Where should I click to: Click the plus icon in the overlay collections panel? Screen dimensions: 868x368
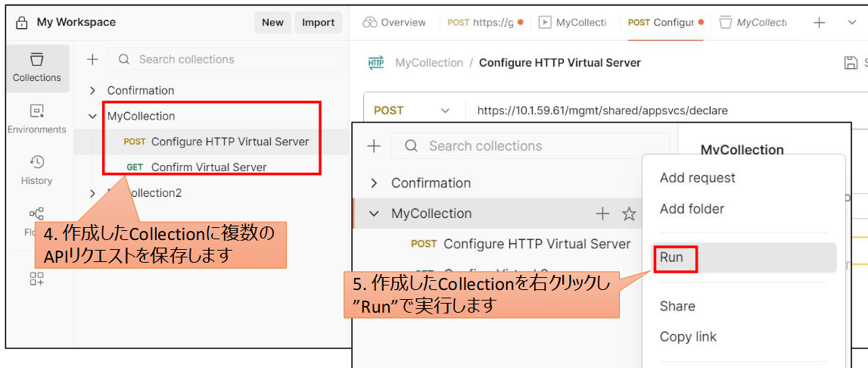[x=374, y=146]
